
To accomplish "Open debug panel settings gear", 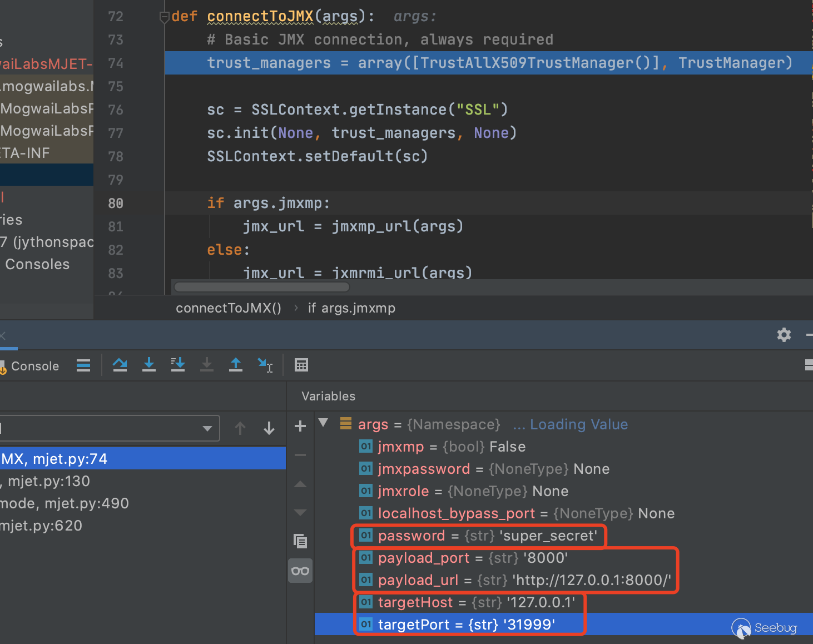I will [784, 334].
